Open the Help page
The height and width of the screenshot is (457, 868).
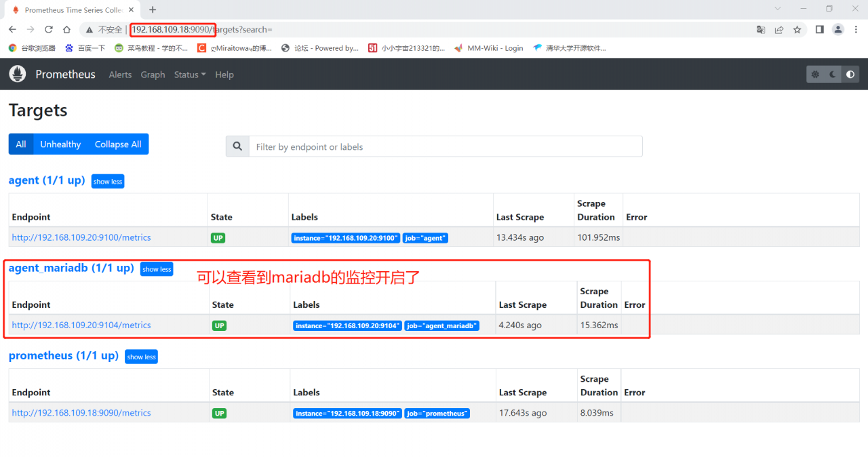click(x=224, y=75)
